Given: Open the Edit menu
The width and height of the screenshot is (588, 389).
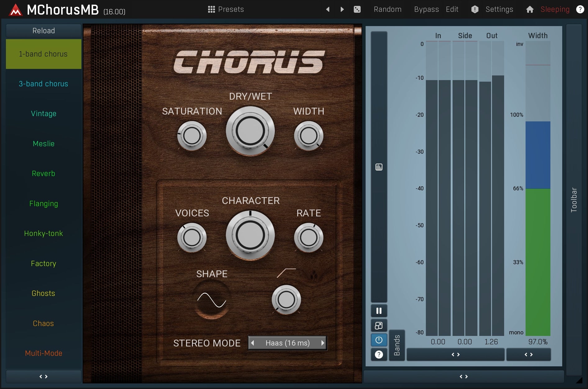Looking at the screenshot, I should tap(452, 9).
